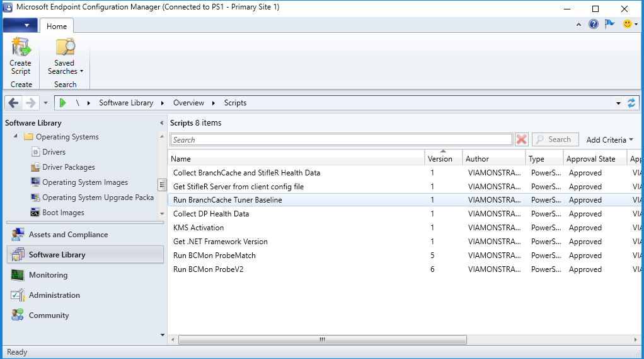Select the Home ribbon tab

[x=57, y=26]
